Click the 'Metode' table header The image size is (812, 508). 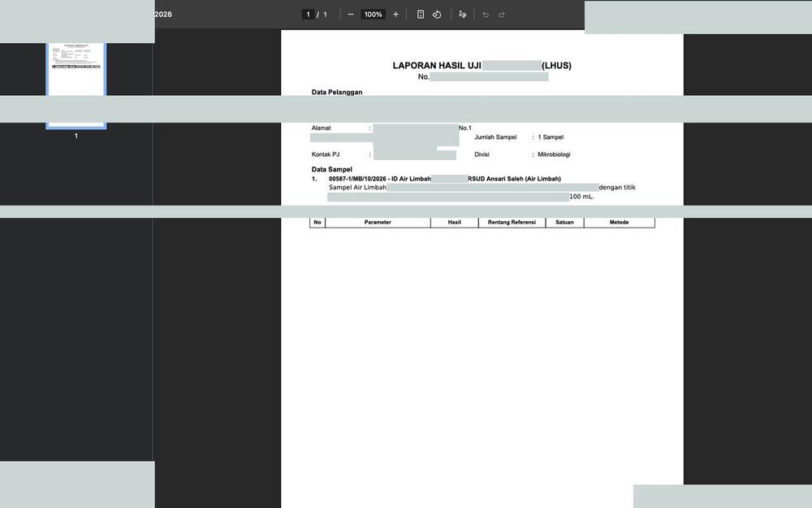click(x=619, y=223)
